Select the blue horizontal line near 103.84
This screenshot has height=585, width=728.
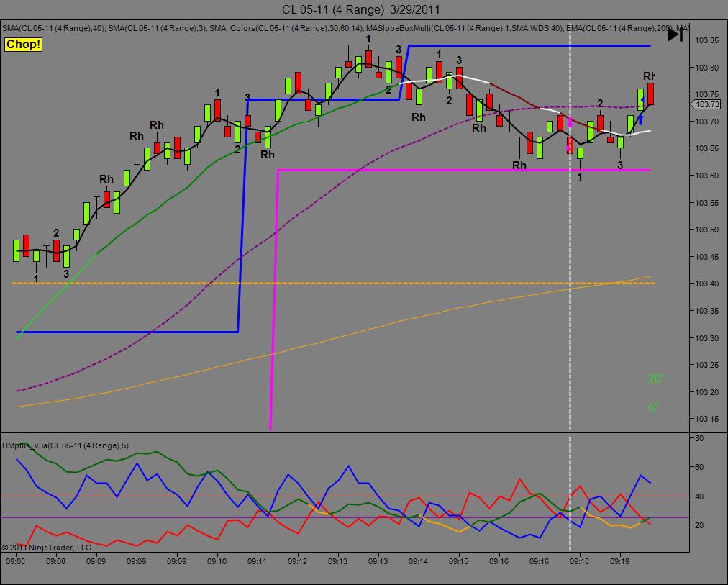pyautogui.click(x=529, y=45)
